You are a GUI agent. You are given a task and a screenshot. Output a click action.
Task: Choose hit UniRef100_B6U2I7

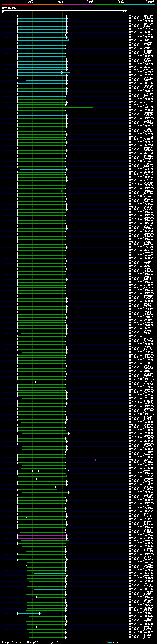pos(141,72)
